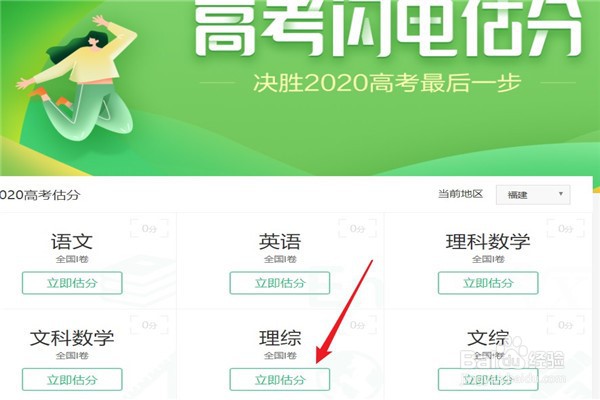Click 立即估分 button under 理科数学
Viewport: 600px width, 400px height.
point(488,283)
